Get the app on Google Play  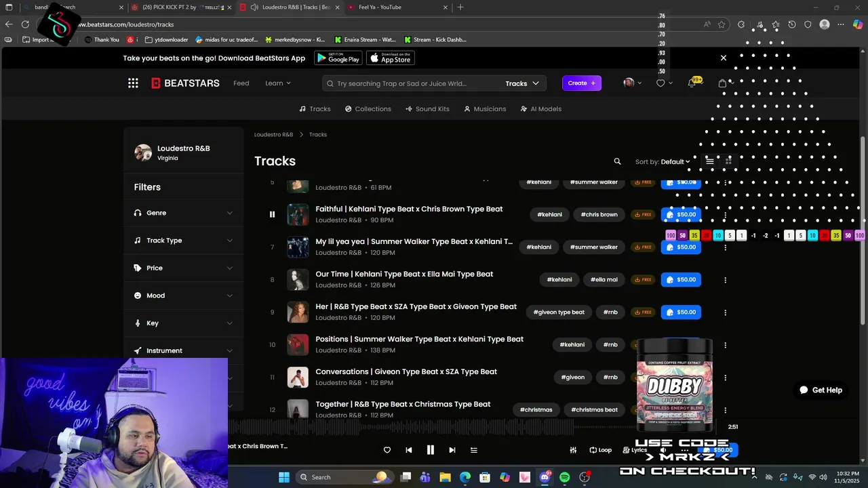338,58
